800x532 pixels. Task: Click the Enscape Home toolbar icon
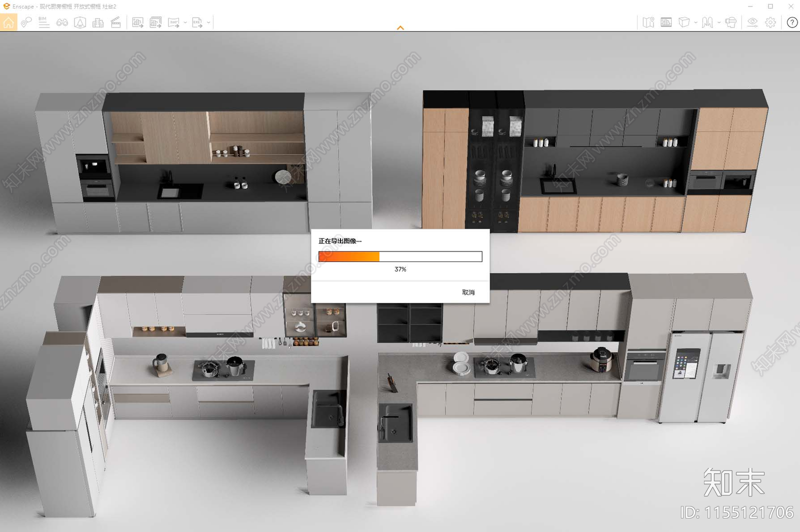click(8, 22)
